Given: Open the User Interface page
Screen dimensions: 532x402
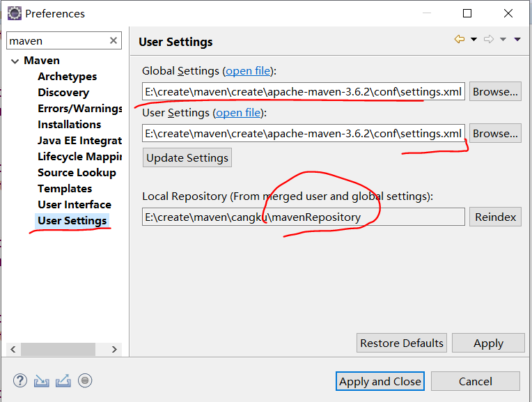Looking at the screenshot, I should point(75,204).
